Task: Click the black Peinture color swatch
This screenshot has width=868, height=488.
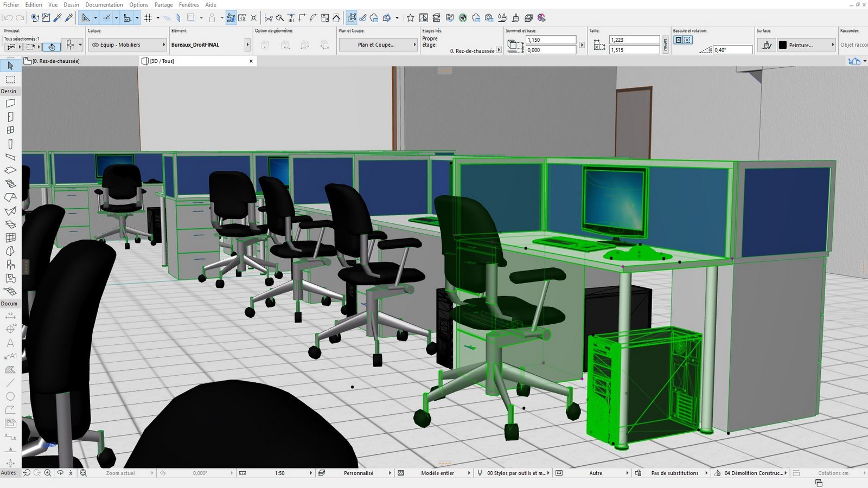Action: point(782,45)
